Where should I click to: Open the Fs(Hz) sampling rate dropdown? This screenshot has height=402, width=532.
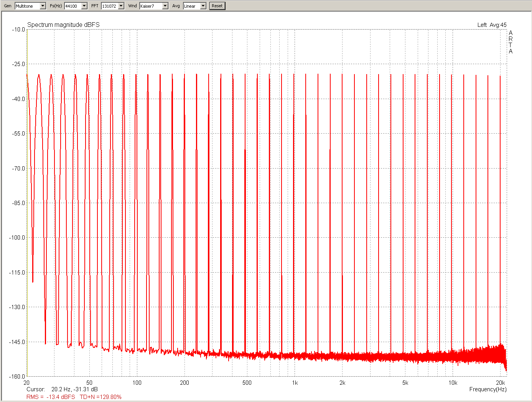(x=84, y=6)
